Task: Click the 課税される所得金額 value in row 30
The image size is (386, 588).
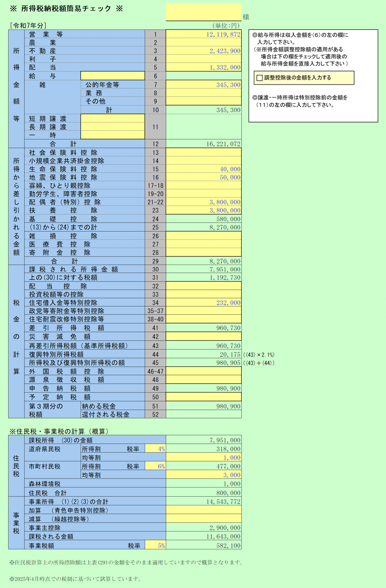Action: pos(204,269)
